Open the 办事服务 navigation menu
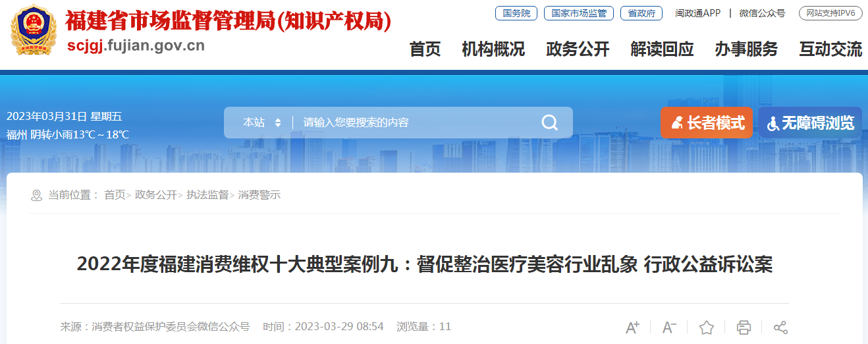The image size is (868, 344). coord(746,49)
